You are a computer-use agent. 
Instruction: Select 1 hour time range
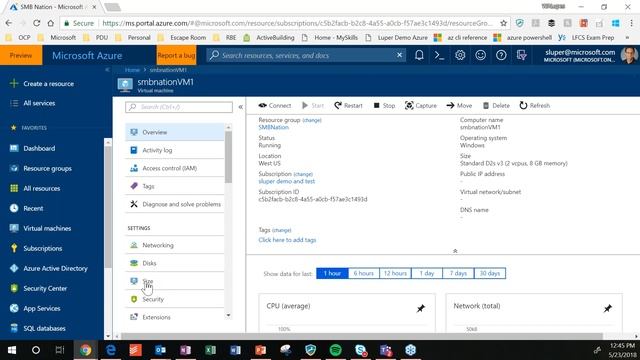332,273
